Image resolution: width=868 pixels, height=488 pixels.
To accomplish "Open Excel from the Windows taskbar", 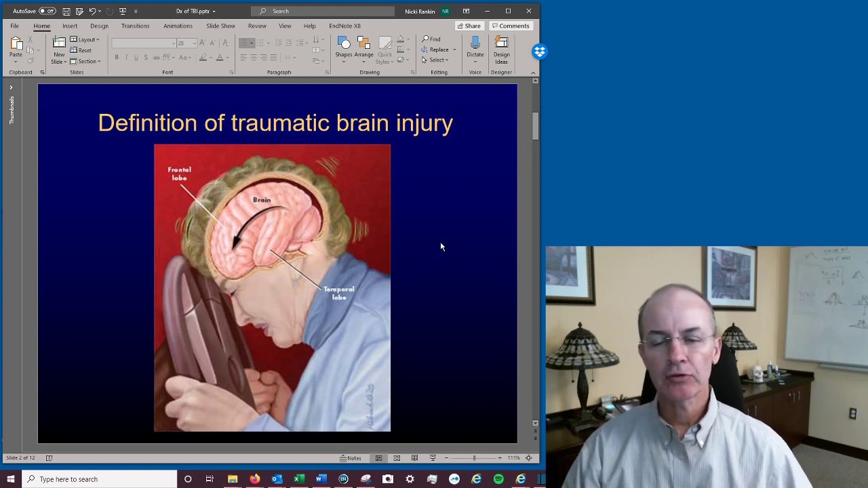I will click(x=299, y=479).
